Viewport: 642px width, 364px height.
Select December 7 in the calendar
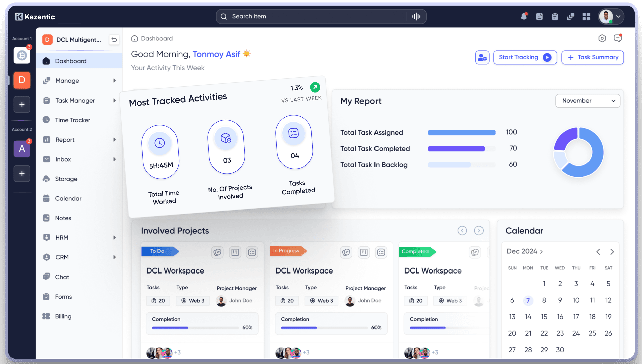(528, 300)
